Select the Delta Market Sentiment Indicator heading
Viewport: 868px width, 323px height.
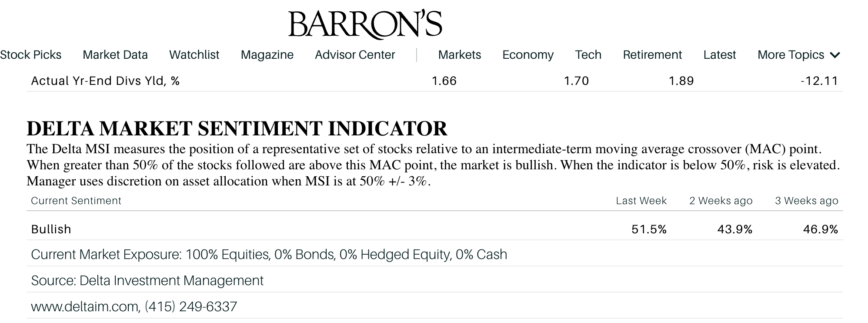[237, 128]
